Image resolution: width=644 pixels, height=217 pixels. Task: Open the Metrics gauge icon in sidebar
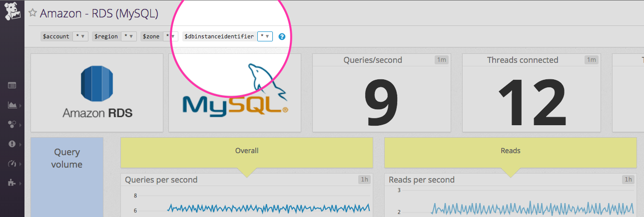tap(12, 163)
